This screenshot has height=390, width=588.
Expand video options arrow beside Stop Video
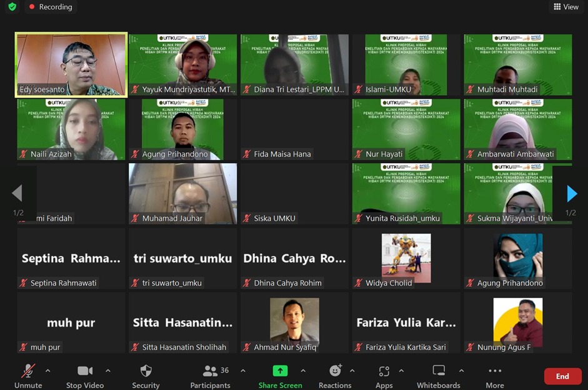click(x=108, y=371)
